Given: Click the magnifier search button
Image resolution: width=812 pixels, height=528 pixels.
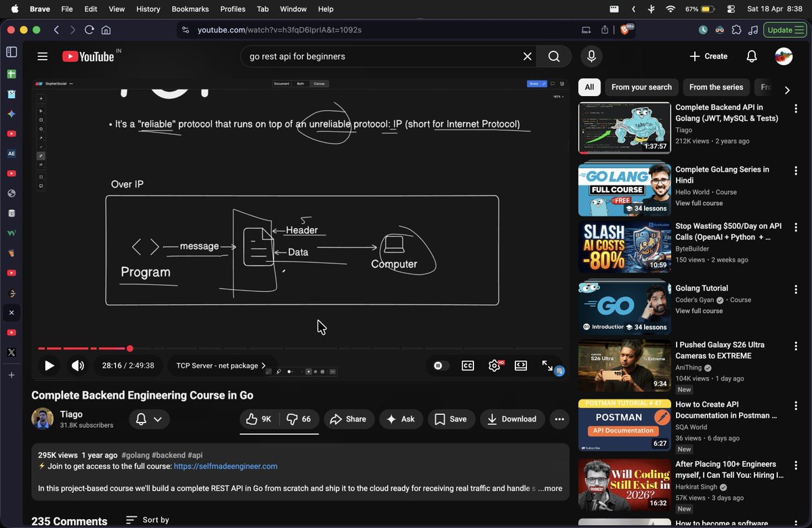Looking at the screenshot, I should point(553,56).
